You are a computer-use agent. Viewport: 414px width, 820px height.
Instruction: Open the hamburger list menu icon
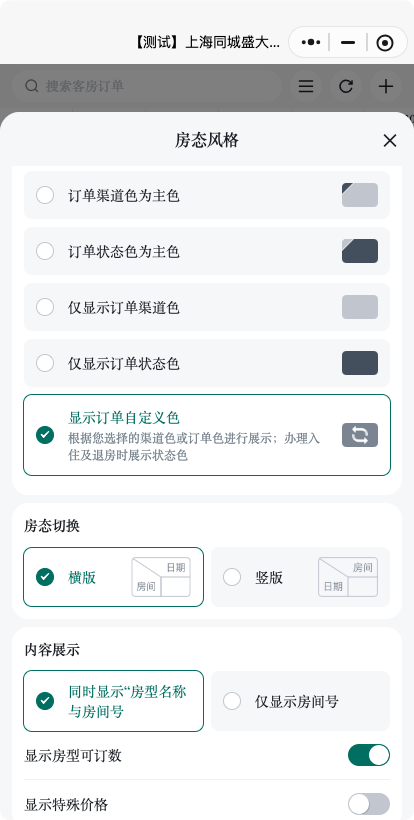(306, 86)
